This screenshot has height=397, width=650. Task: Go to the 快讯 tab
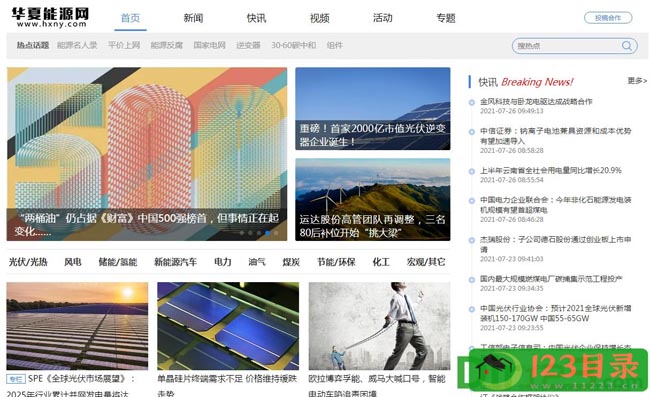(256, 18)
